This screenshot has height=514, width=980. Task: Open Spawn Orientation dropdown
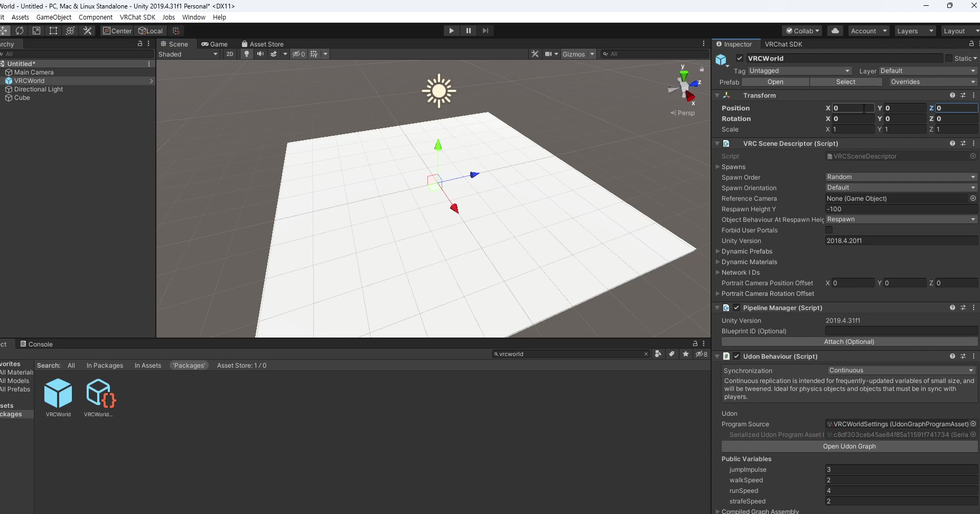(901, 188)
